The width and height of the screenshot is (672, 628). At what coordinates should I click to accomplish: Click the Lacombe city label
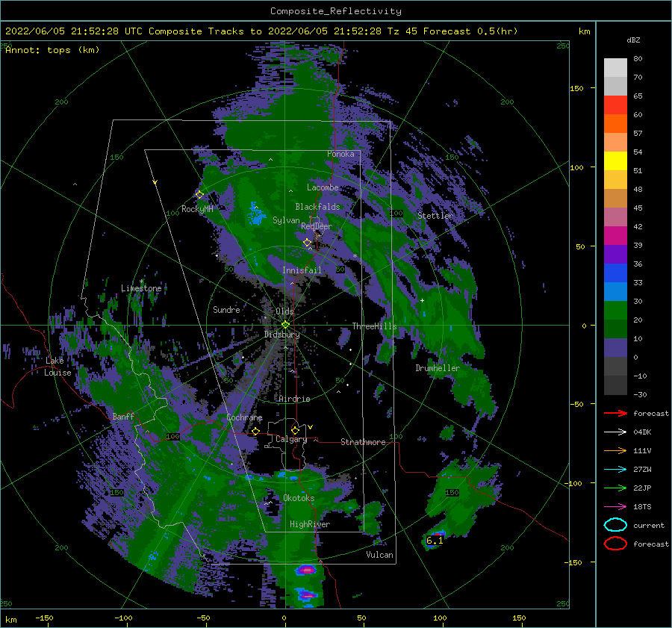[323, 187]
